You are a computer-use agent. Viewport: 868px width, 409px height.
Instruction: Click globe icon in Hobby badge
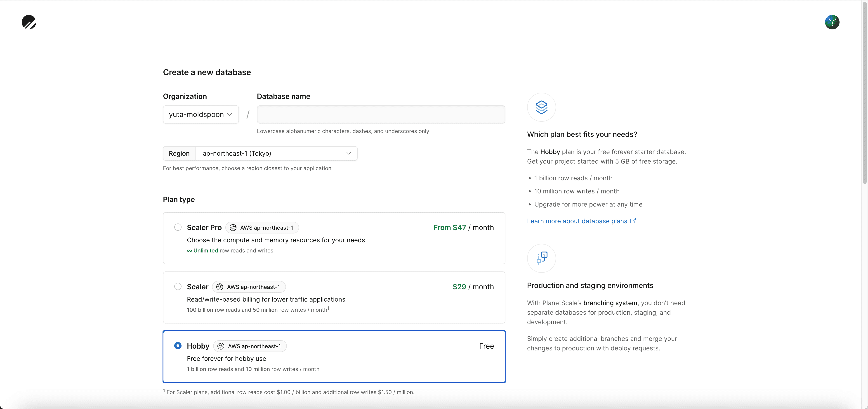click(x=221, y=346)
